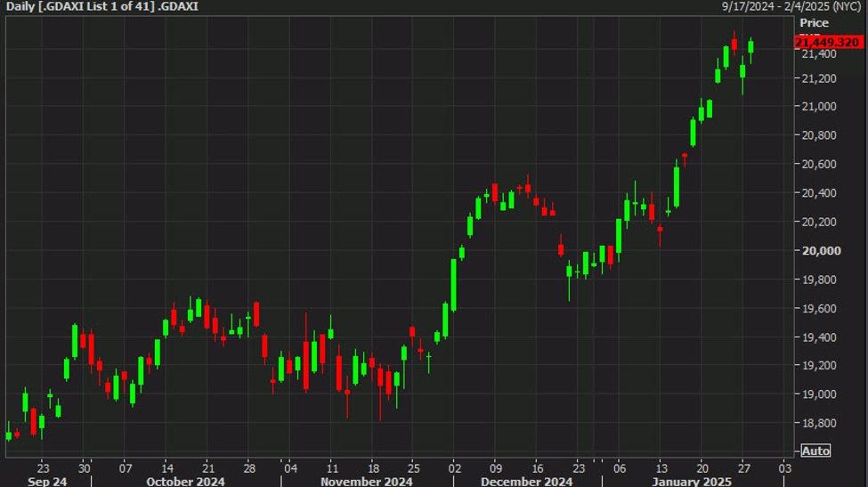Click the October 2024 month label

pos(185,482)
